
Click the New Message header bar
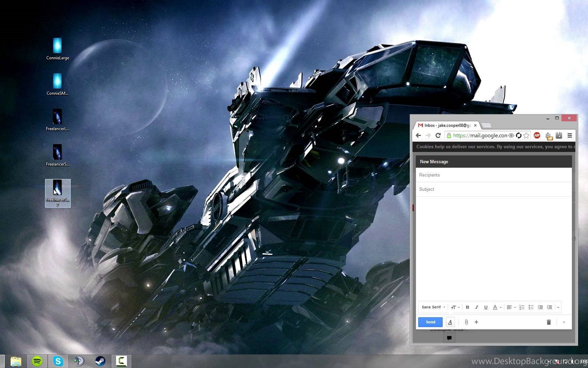(494, 162)
